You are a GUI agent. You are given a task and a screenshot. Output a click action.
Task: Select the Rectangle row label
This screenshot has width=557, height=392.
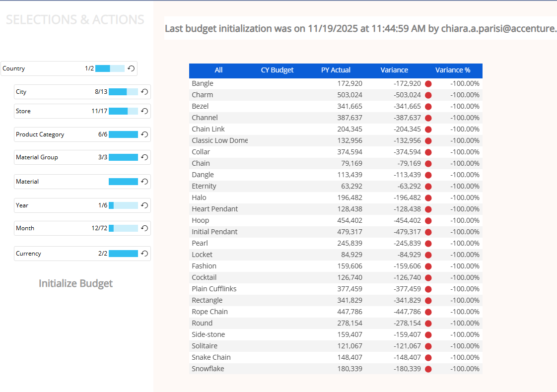pos(207,300)
